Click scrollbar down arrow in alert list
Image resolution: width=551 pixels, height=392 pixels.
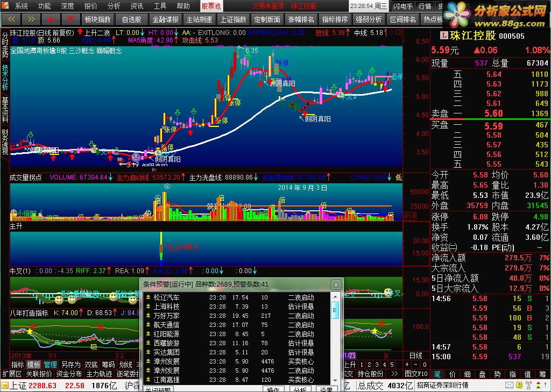(x=335, y=380)
